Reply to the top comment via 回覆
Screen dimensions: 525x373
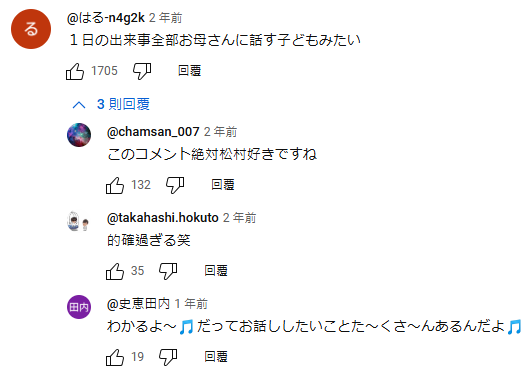pyautogui.click(x=190, y=71)
